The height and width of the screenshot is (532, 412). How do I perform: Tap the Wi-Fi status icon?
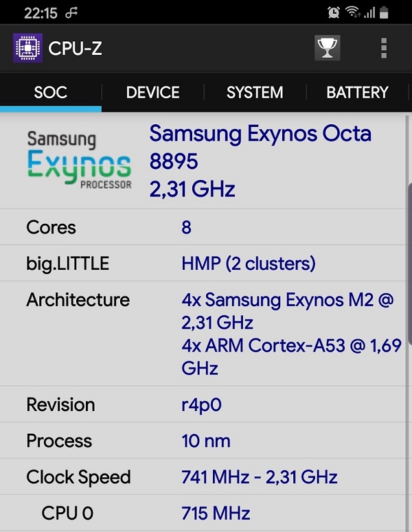[352, 12]
